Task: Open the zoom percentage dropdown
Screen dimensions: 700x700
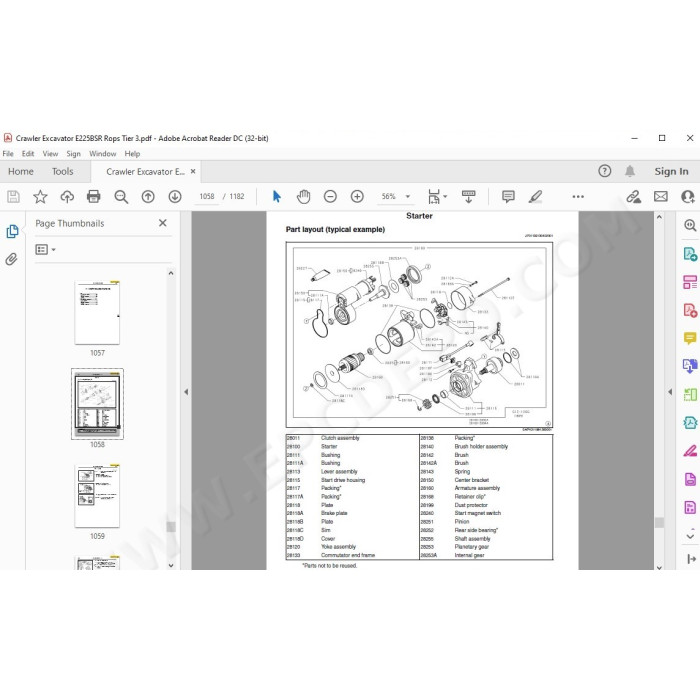Action: 408,196
